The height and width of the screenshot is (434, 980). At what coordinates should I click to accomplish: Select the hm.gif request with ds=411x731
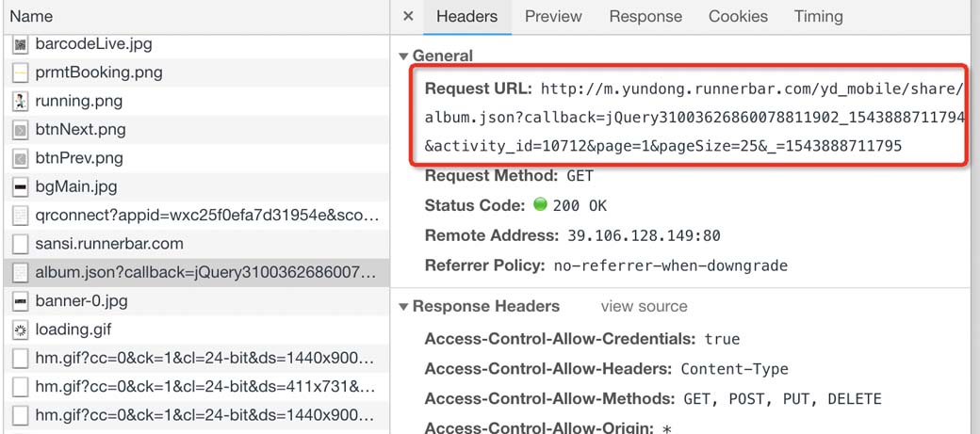coord(196,387)
